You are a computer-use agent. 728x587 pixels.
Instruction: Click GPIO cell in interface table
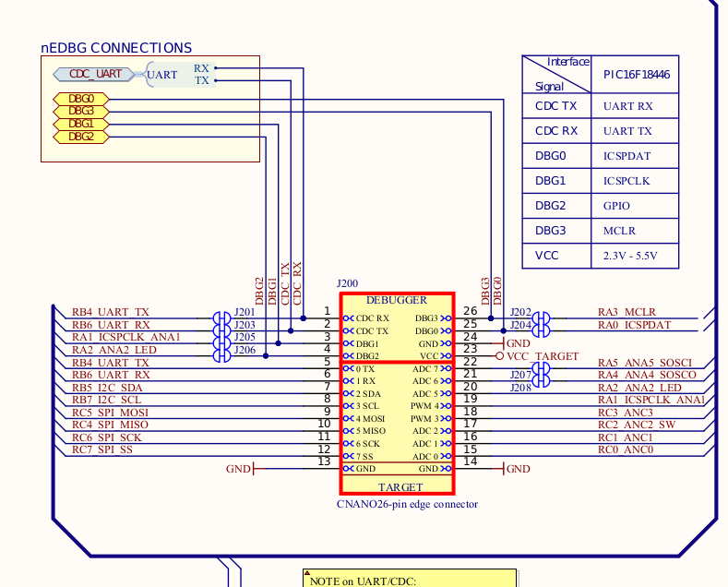635,206
